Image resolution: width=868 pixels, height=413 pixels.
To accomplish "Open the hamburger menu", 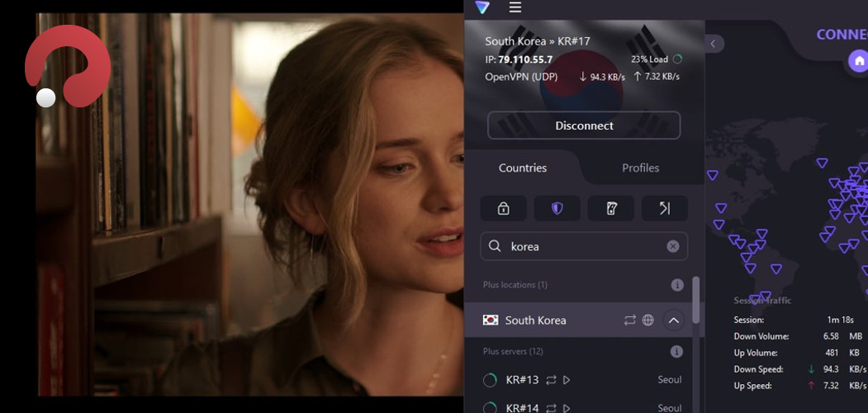I will tap(515, 7).
